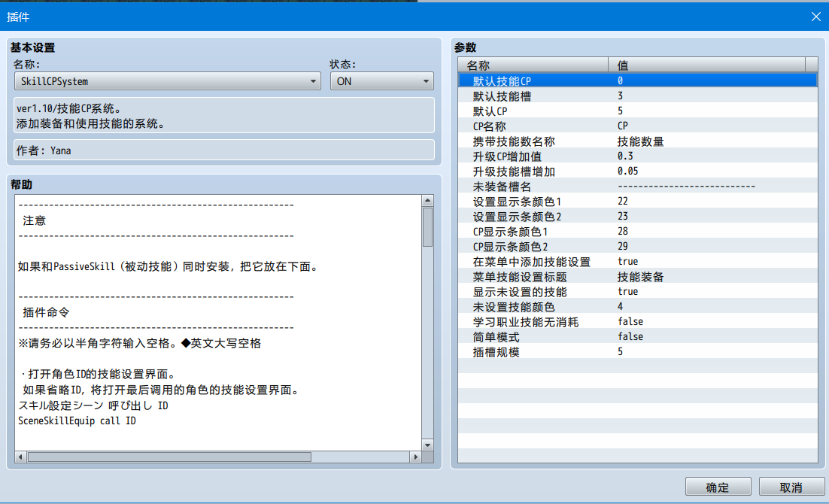Close the 插件 dialog window
Viewport: 829px width, 504px height.
(x=815, y=17)
